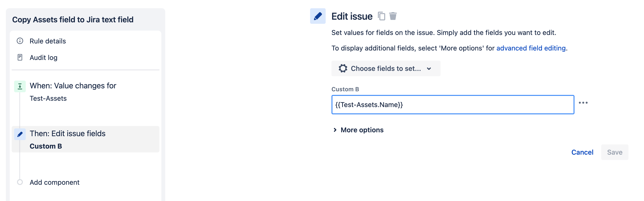The width and height of the screenshot is (644, 201).
Task: Open the Audit log sidebar item
Action: coord(44,58)
